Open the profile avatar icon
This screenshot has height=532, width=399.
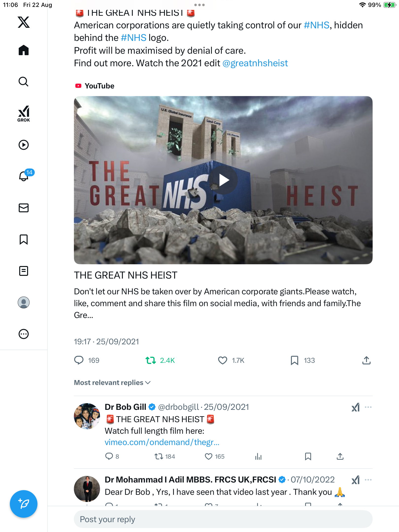tap(24, 302)
